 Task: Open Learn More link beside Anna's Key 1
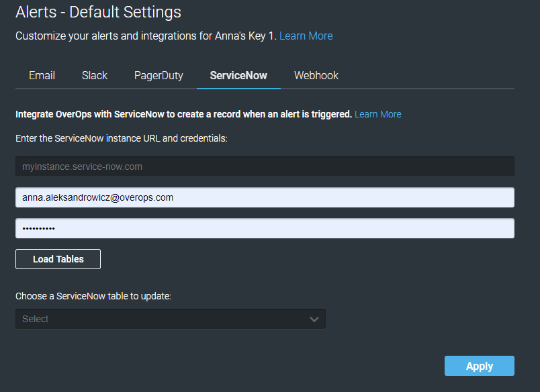point(306,36)
